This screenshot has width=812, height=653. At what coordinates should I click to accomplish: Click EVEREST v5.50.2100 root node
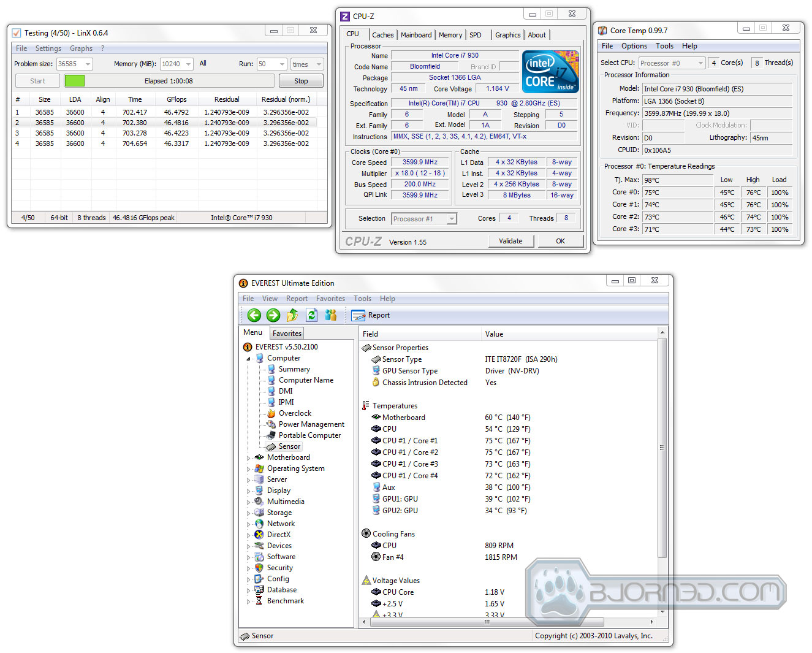click(286, 347)
